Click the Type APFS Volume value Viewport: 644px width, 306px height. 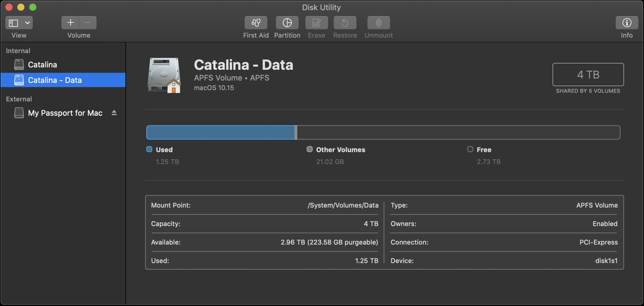click(597, 205)
